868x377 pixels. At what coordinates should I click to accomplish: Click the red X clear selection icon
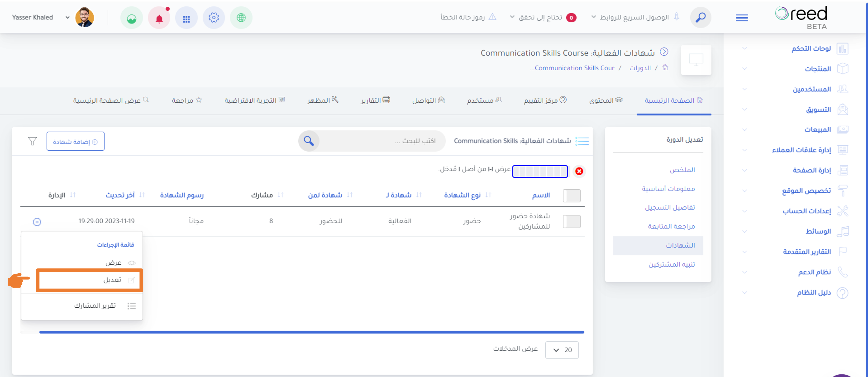(579, 171)
